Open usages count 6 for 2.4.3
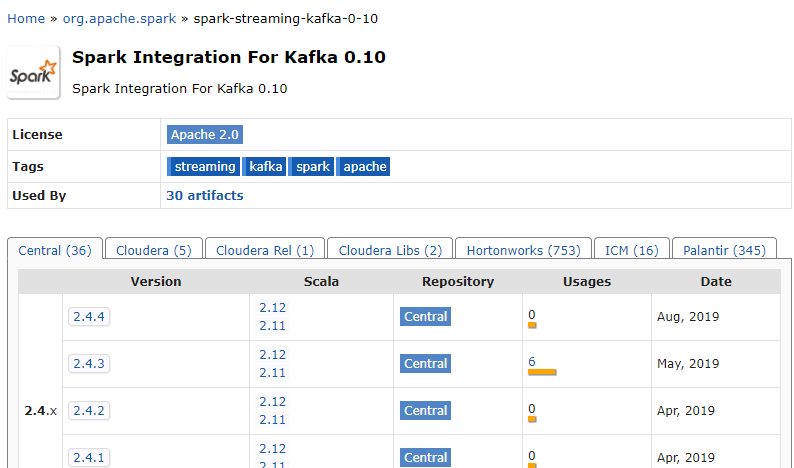The width and height of the screenshot is (794, 468). (x=532, y=362)
